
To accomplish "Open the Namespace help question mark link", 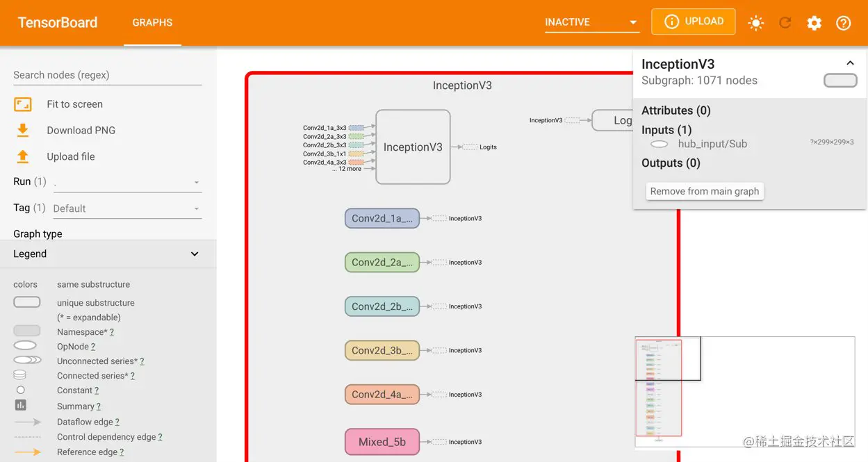I will click(x=112, y=332).
